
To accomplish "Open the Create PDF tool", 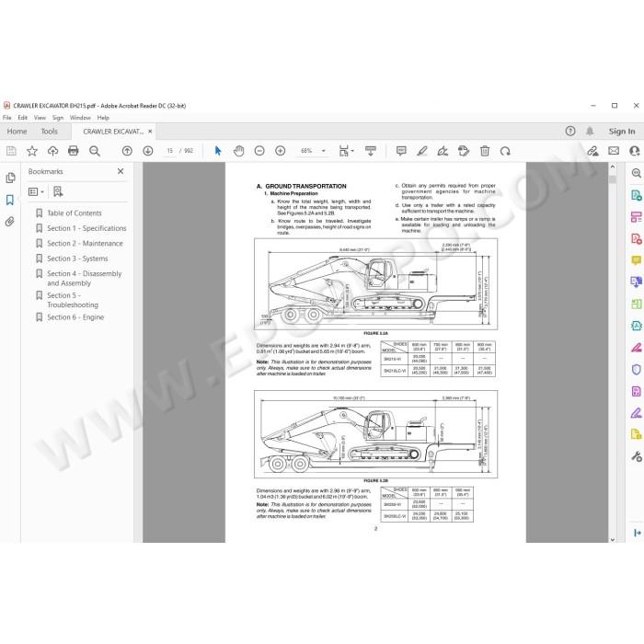I will (x=637, y=238).
